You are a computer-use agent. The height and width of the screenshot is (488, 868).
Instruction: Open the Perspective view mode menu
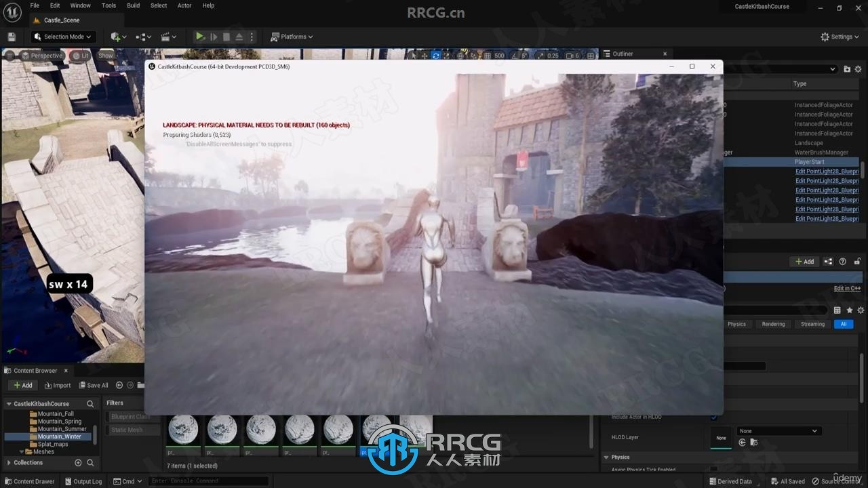click(41, 56)
